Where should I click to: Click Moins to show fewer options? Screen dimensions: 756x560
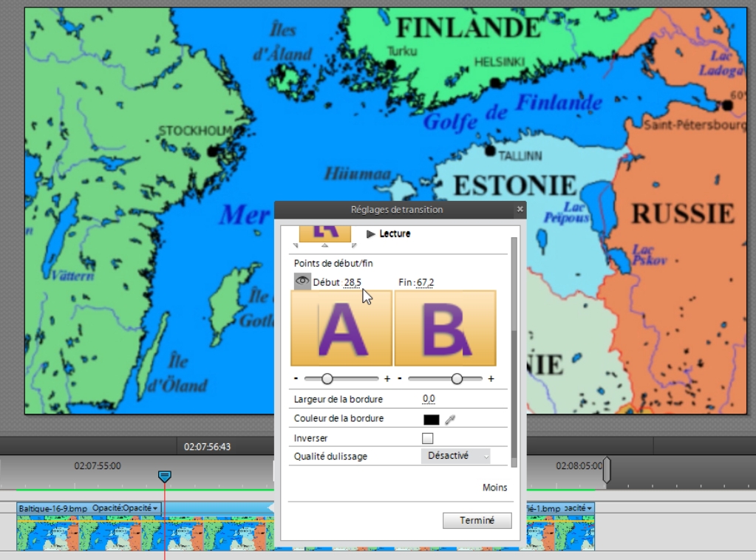click(494, 487)
